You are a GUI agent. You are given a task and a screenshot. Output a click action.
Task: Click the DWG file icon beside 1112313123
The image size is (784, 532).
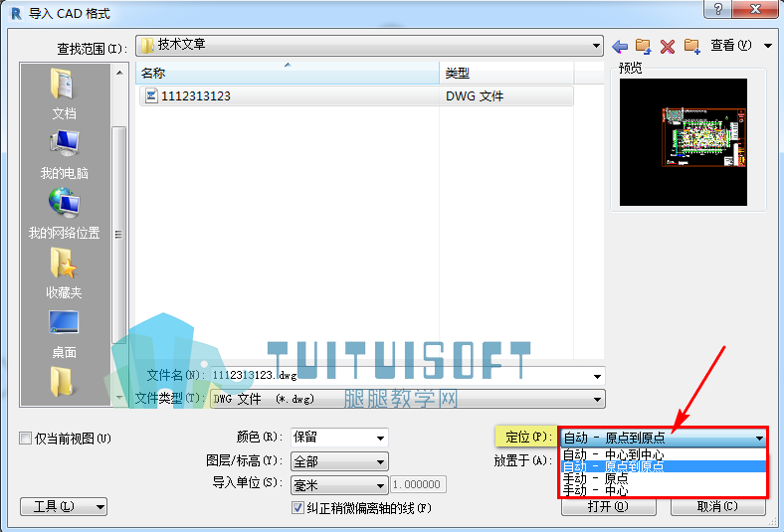coord(151,95)
